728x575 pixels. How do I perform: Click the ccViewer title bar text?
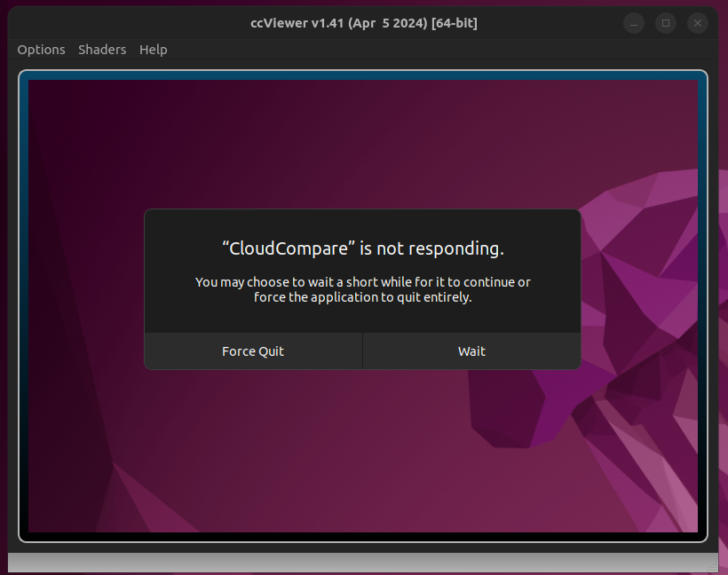click(364, 22)
